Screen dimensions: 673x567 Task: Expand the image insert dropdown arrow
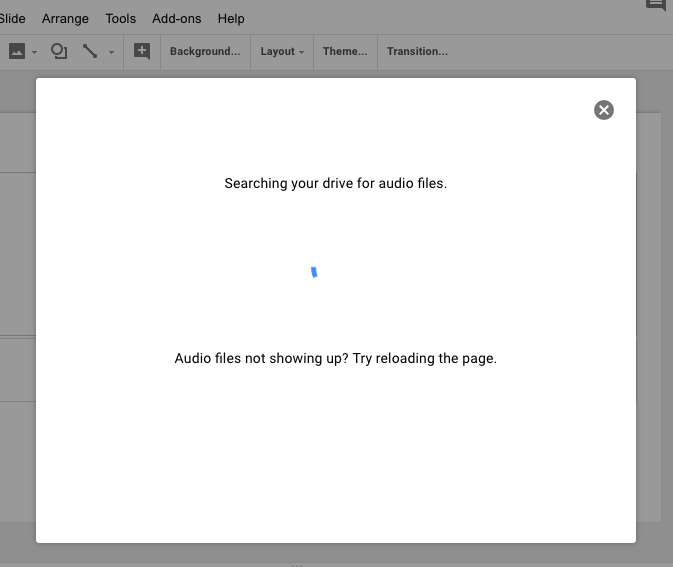coord(34,52)
